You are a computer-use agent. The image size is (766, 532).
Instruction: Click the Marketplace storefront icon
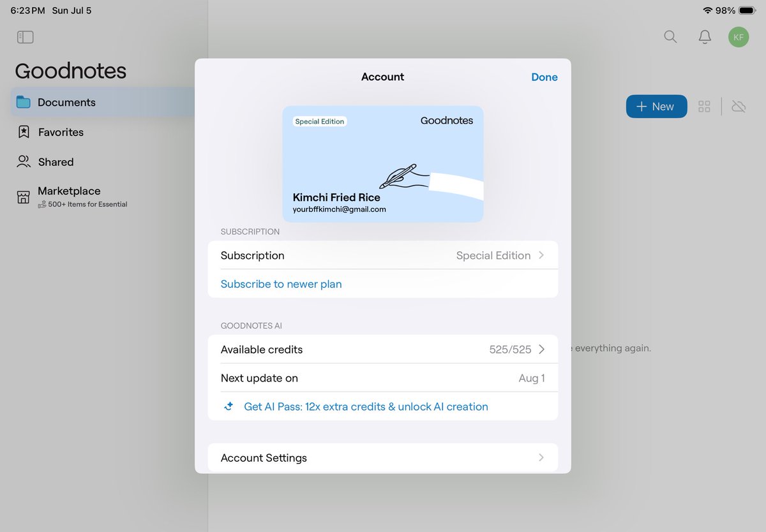point(24,197)
